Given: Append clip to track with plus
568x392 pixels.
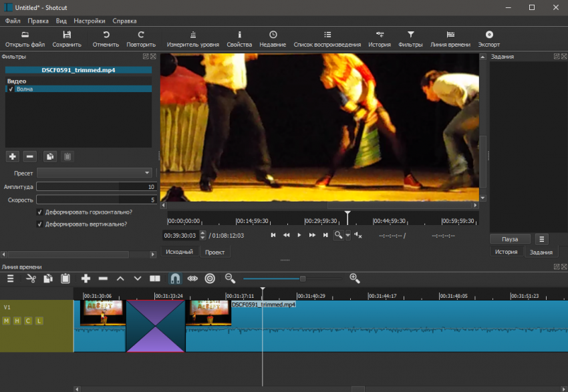Looking at the screenshot, I should coord(86,278).
